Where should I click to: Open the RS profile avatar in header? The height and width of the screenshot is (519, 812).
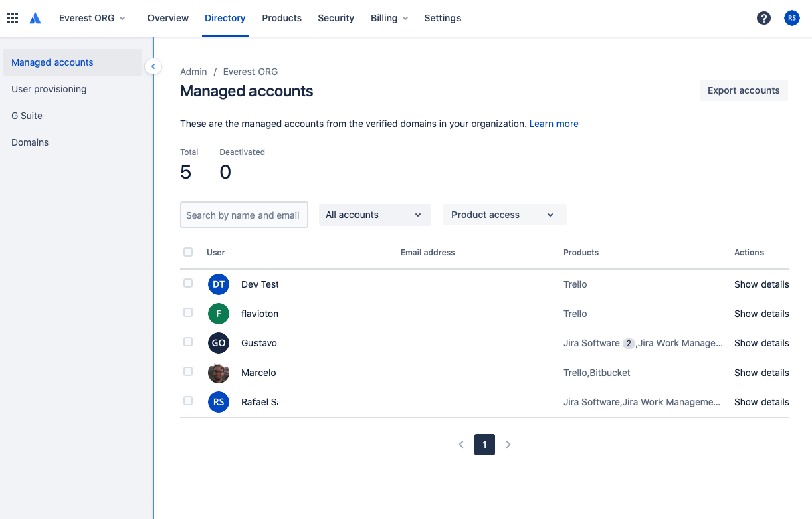point(792,18)
